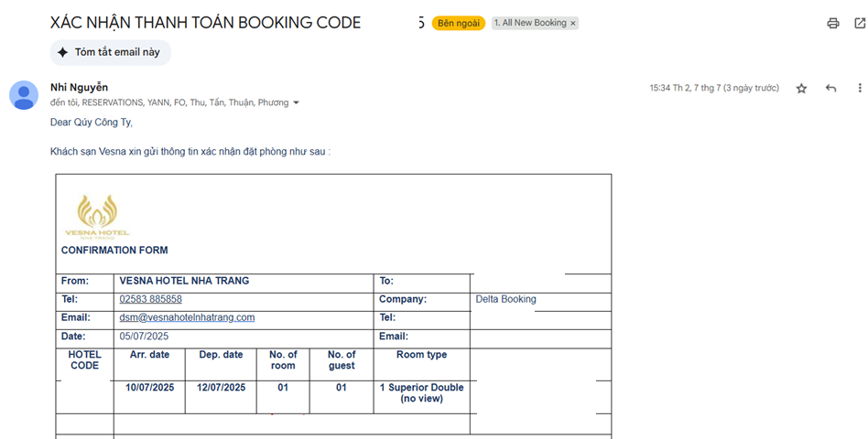Click the 'Dep. date' column header
The image size is (868, 439).
click(221, 355)
